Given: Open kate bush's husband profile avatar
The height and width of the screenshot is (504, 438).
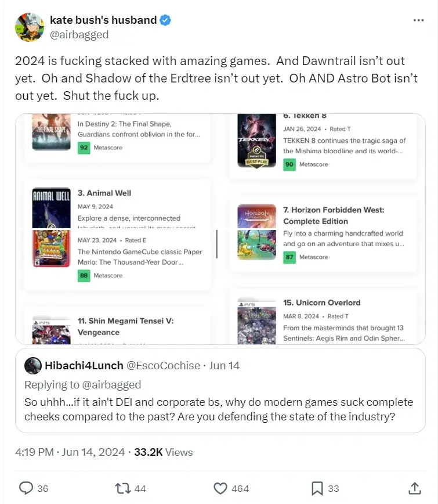Looking at the screenshot, I should point(30,27).
